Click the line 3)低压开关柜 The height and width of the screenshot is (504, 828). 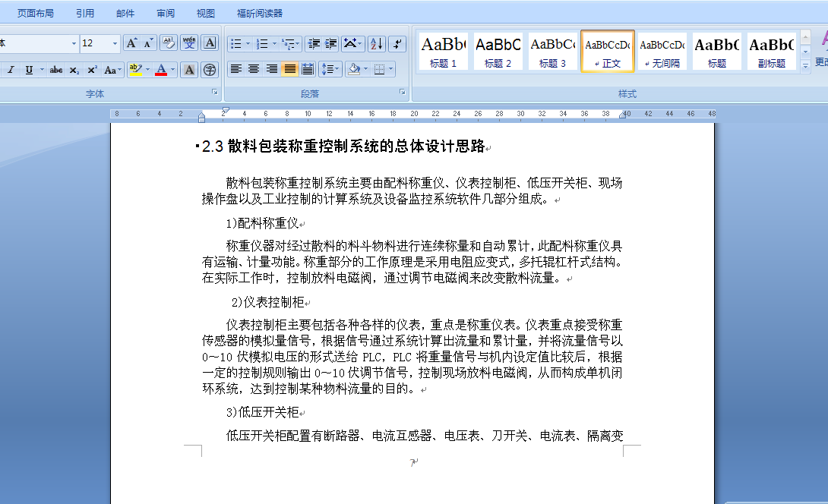click(x=262, y=412)
